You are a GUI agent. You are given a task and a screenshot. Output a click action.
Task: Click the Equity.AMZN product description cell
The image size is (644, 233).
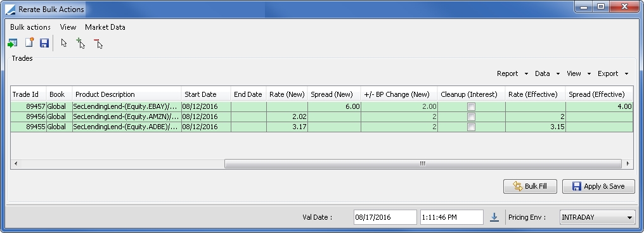[127, 117]
